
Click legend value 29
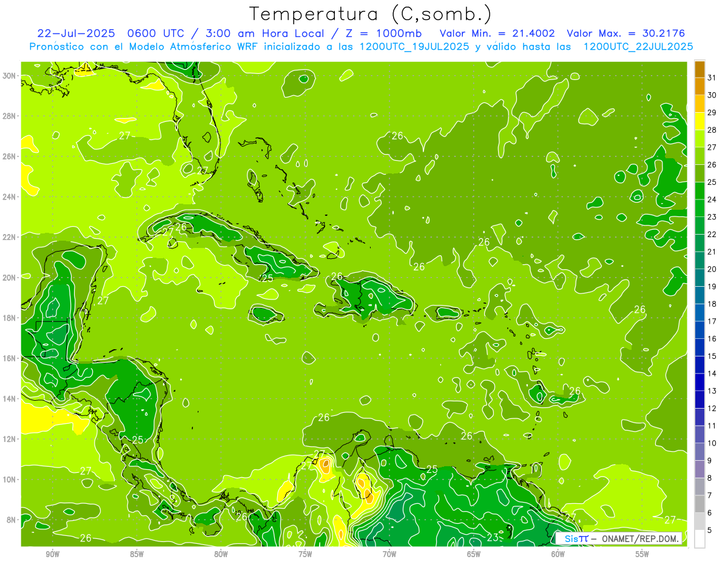[x=712, y=112]
